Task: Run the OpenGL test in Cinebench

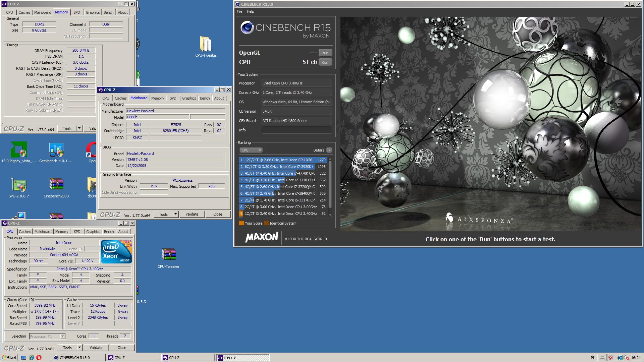Action: click(325, 53)
